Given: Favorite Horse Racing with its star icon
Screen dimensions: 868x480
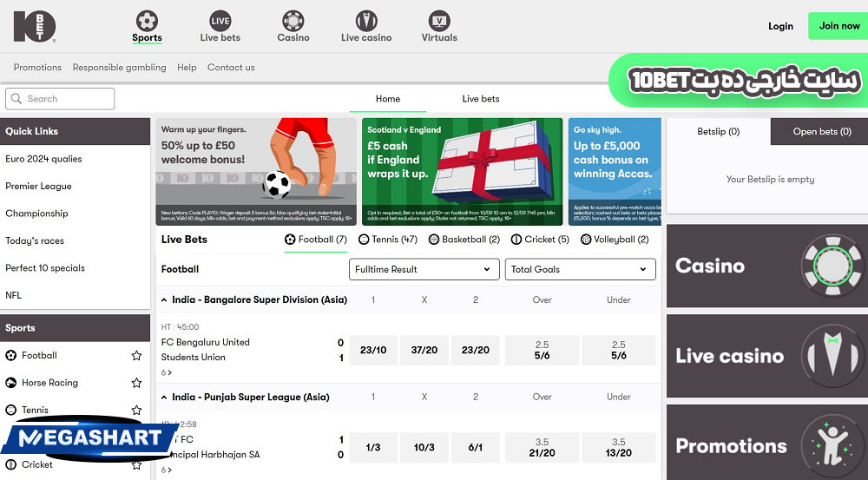Looking at the screenshot, I should (x=137, y=383).
